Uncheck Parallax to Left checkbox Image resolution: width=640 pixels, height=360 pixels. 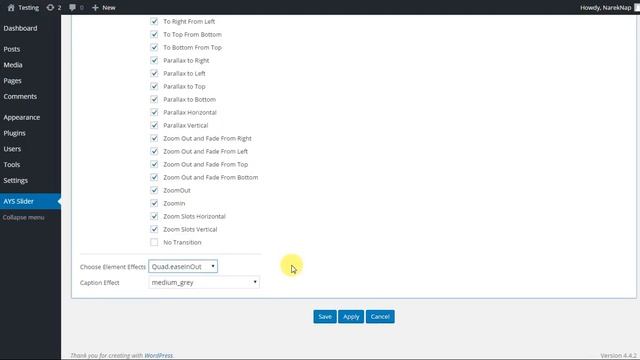coord(154,73)
